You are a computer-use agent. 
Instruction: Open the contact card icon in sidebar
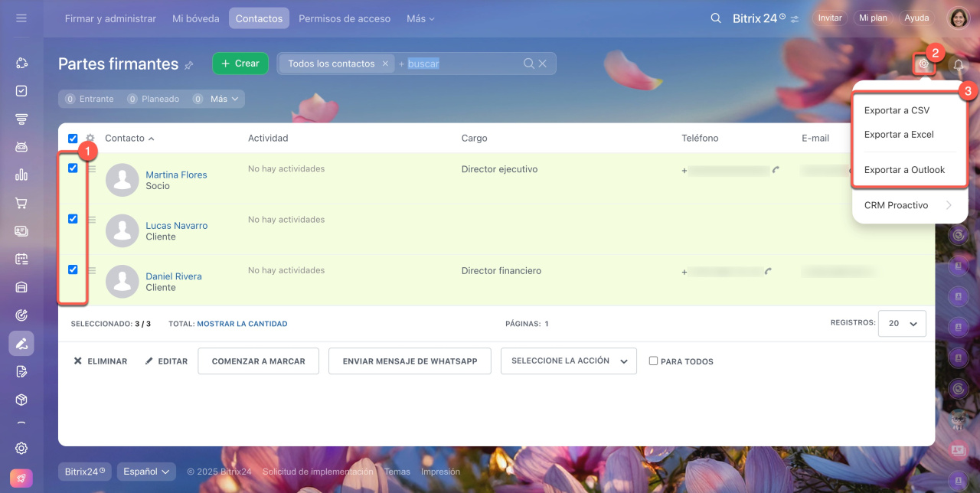[x=21, y=230]
